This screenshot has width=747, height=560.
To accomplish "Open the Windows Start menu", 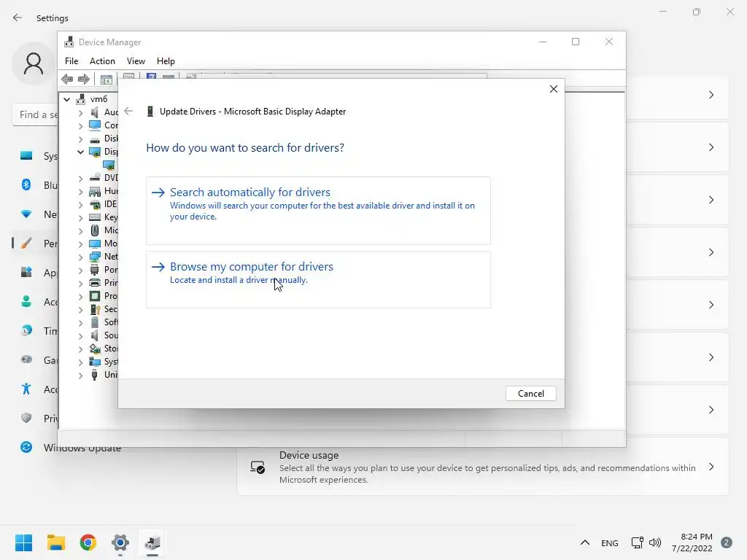I will [23, 542].
